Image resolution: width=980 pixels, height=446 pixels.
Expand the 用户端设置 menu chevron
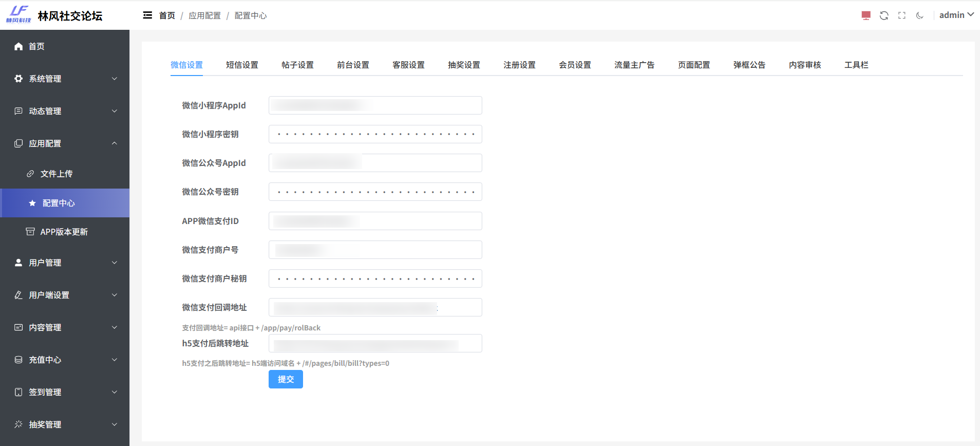click(x=115, y=295)
